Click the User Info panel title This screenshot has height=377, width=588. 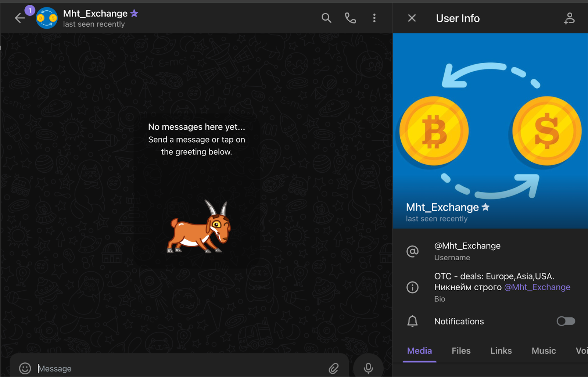pyautogui.click(x=458, y=18)
